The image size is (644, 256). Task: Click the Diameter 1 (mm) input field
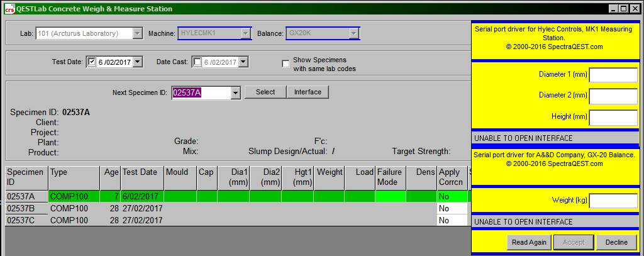(613, 75)
